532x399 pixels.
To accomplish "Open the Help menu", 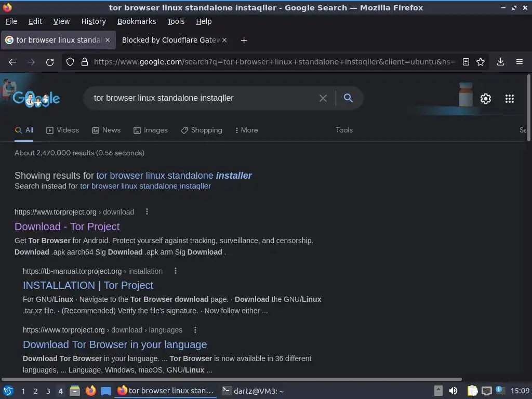I will point(204,21).
